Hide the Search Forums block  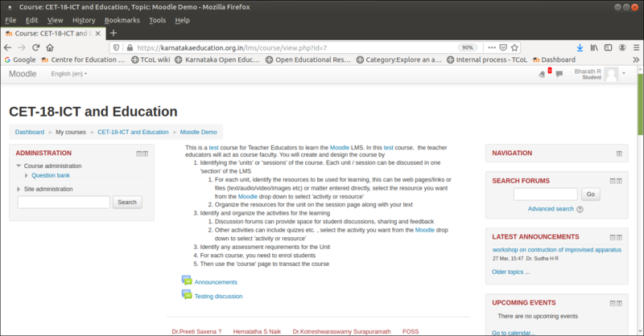[x=613, y=181]
